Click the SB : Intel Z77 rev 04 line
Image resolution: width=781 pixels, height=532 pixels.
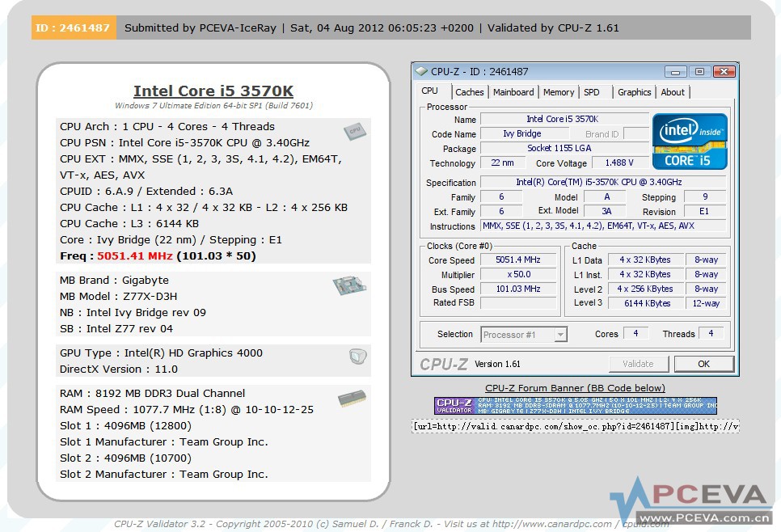click(x=116, y=329)
